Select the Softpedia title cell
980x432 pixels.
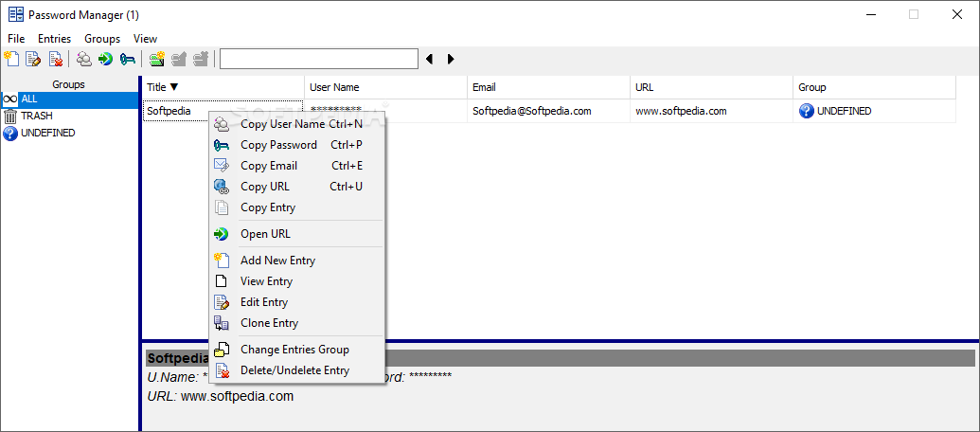click(x=223, y=111)
